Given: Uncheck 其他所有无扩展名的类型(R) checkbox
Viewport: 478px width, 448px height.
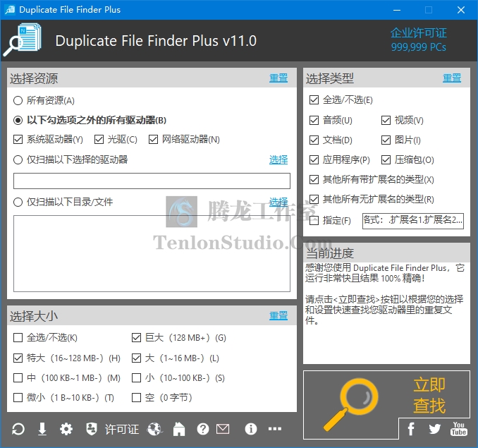Looking at the screenshot, I should pyautogui.click(x=314, y=200).
